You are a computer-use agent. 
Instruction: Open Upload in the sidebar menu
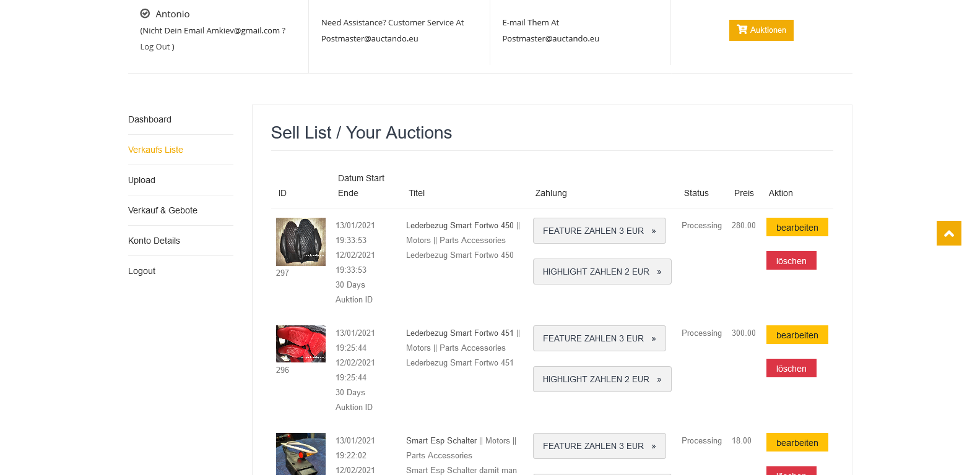(x=142, y=180)
